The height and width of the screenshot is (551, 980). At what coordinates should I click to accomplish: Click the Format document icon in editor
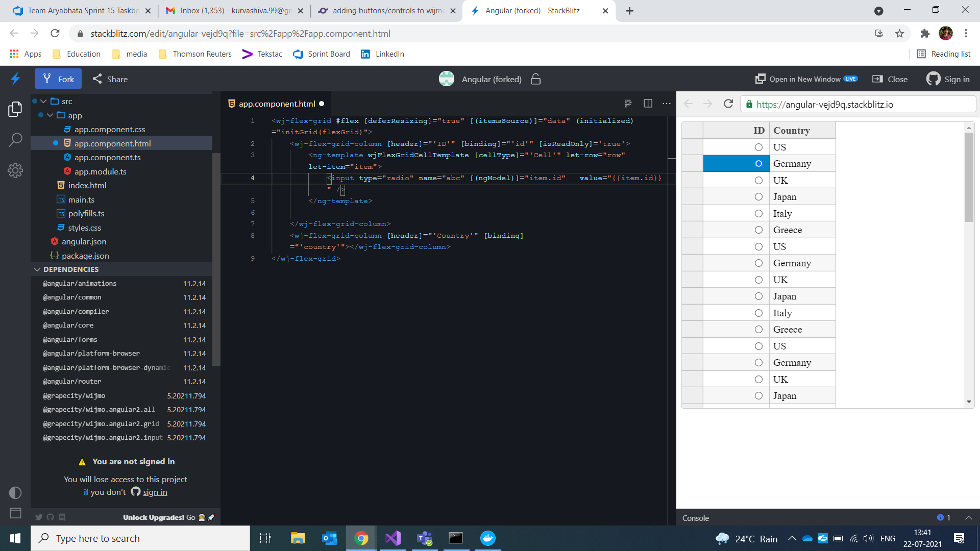[628, 104]
